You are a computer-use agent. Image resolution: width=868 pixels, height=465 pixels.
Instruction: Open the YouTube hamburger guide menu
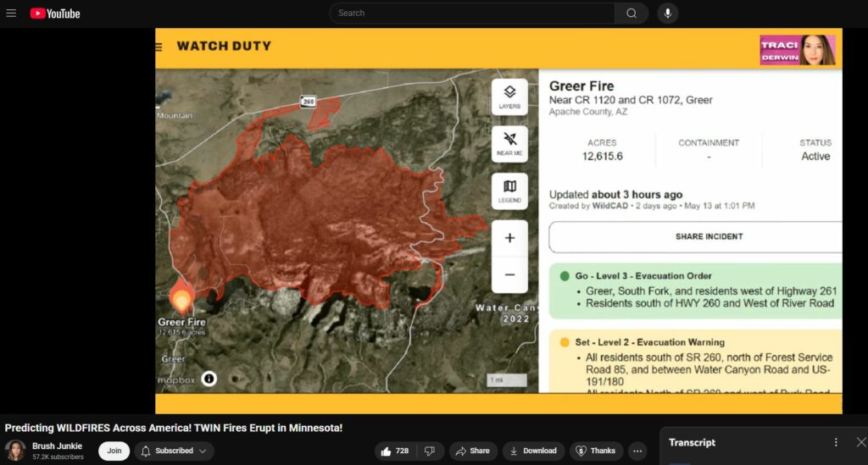(11, 14)
